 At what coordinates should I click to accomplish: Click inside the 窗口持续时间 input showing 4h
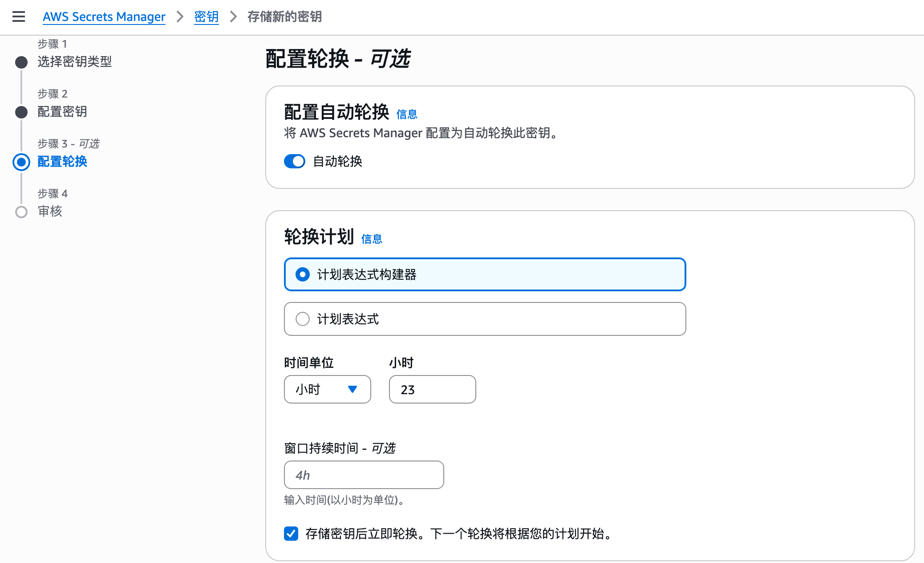(364, 475)
